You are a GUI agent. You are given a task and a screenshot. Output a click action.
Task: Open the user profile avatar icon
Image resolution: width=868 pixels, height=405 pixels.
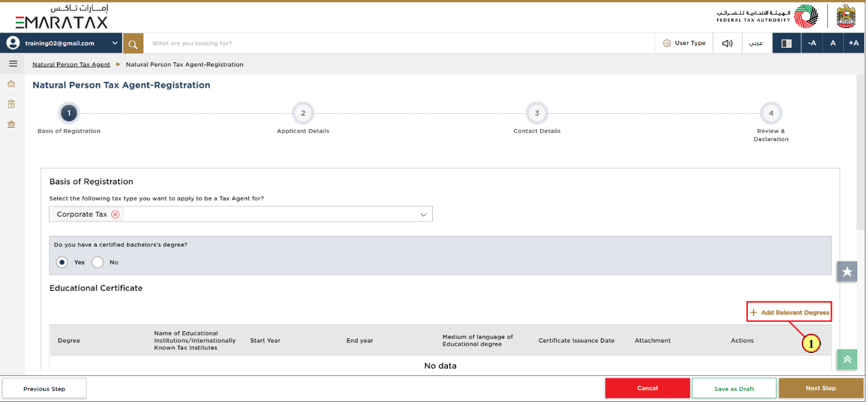[x=13, y=43]
